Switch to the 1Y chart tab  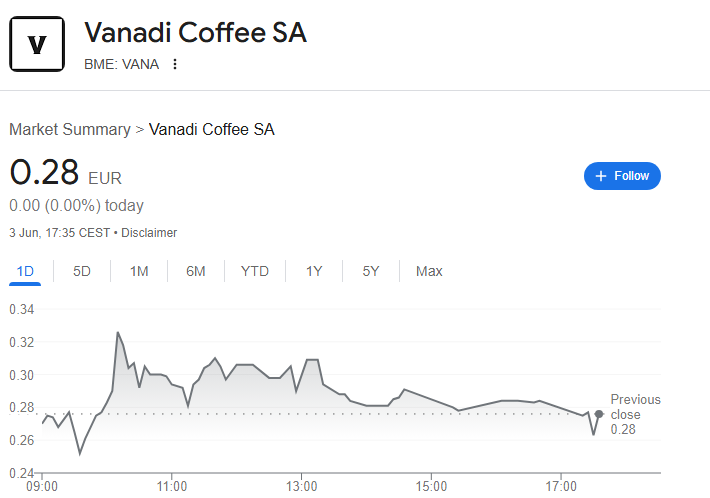[314, 271]
